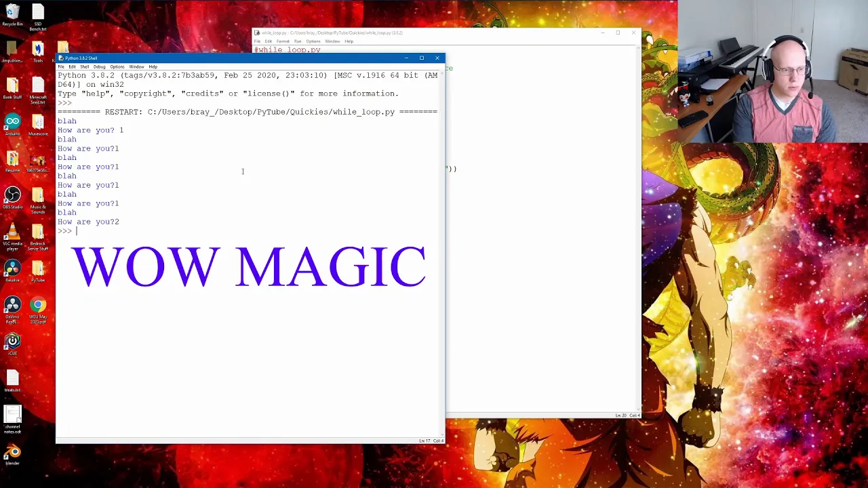Maximize the while_loop.py editor window
This screenshot has width=868, height=488.
[x=618, y=33]
